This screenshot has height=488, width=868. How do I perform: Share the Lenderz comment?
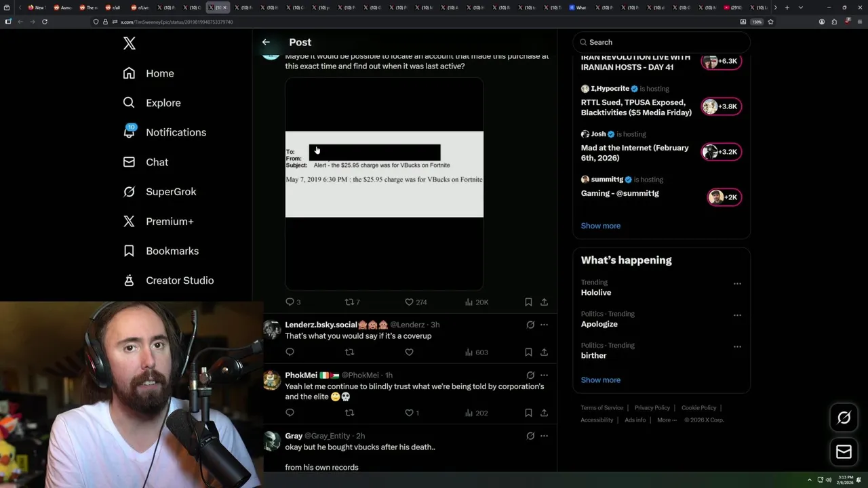click(x=544, y=352)
